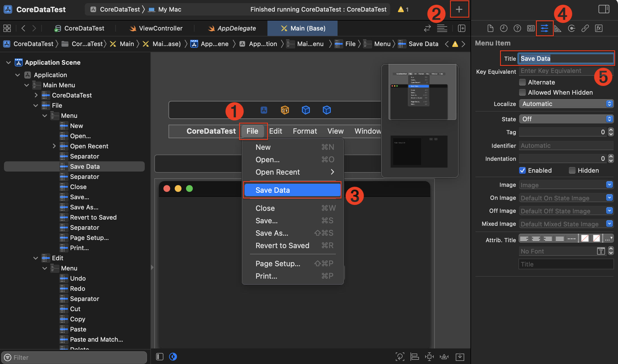Screen dimensions: 618x364
Task: Uncheck the Enabled checkbox
Action: click(x=522, y=170)
